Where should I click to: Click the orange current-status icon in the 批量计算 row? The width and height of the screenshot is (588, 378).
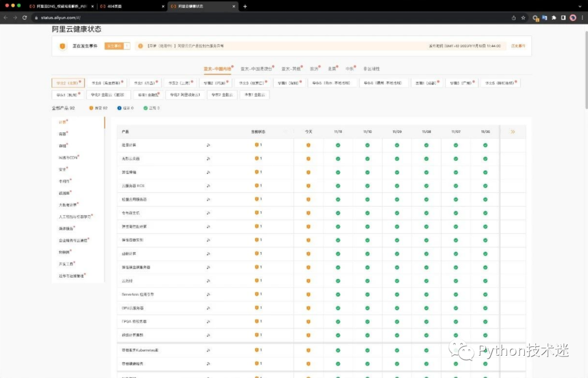[x=257, y=145]
